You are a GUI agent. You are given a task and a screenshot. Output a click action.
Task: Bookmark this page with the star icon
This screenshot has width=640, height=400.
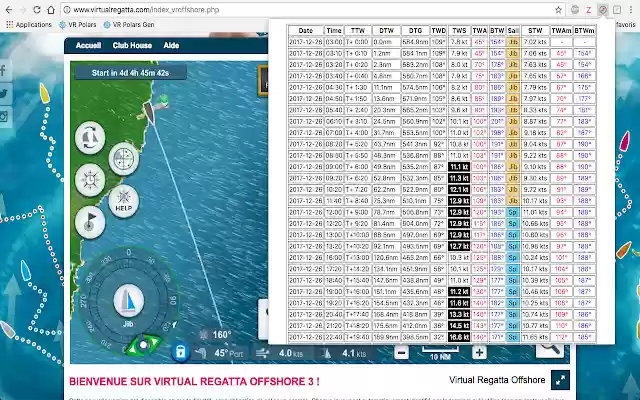[558, 10]
